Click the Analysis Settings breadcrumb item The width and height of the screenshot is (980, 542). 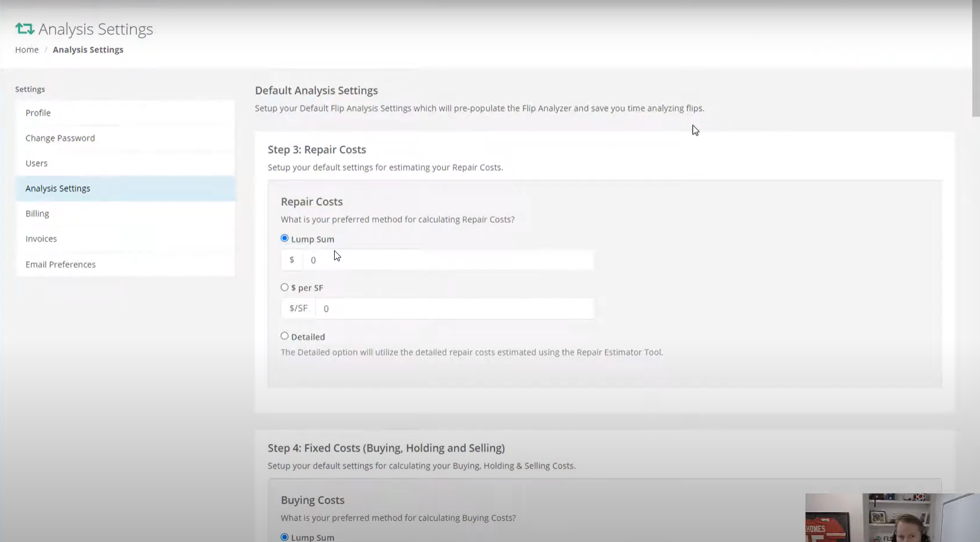pos(88,49)
